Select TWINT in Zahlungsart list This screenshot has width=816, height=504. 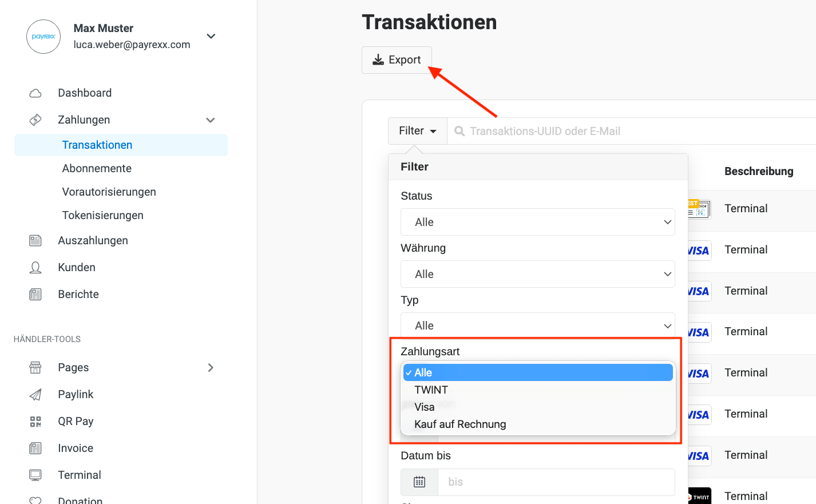431,390
